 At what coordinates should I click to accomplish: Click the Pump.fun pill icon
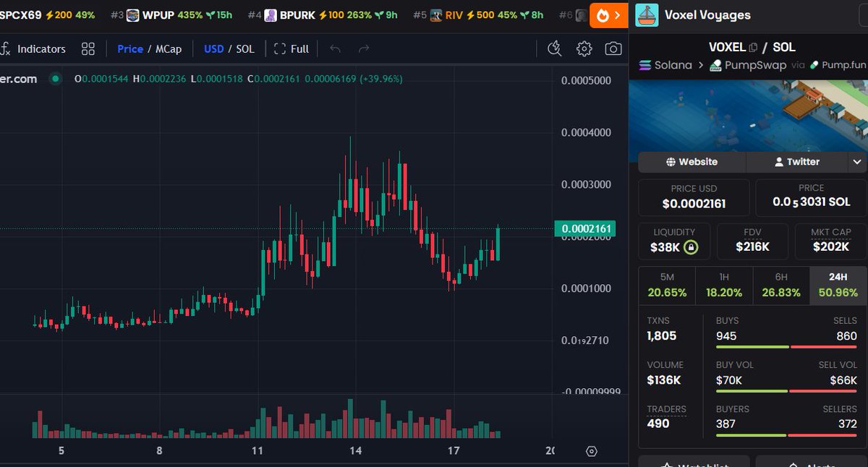coord(814,65)
